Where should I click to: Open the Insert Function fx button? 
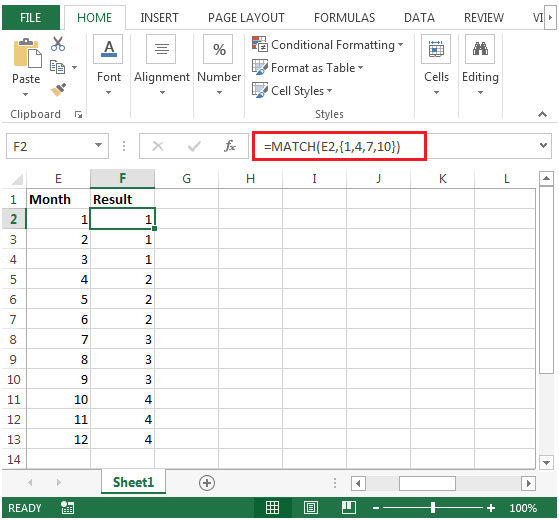pyautogui.click(x=230, y=146)
